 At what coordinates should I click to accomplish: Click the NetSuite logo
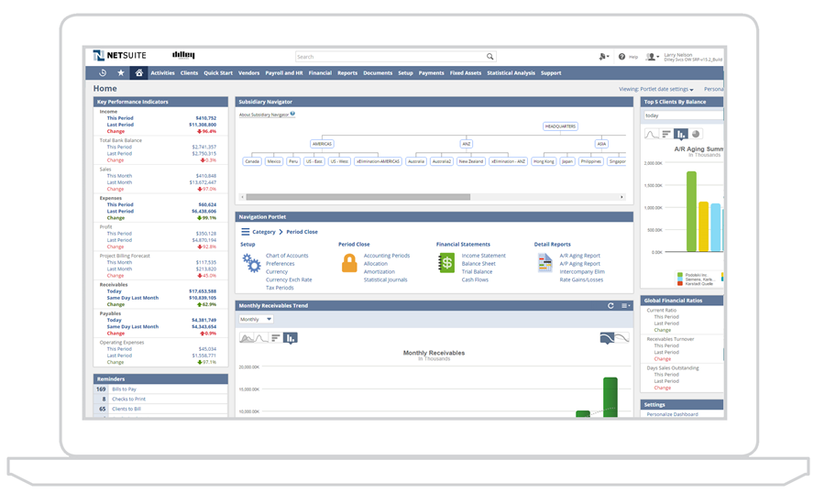coord(120,55)
